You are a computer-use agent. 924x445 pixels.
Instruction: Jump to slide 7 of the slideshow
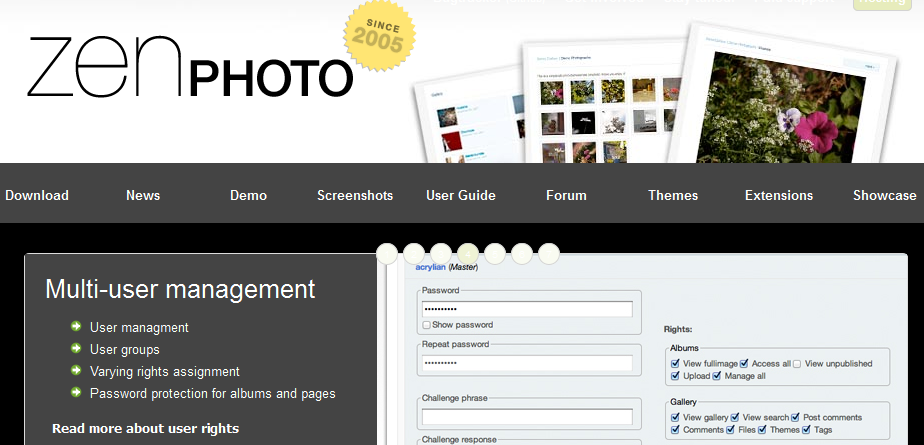(549, 254)
